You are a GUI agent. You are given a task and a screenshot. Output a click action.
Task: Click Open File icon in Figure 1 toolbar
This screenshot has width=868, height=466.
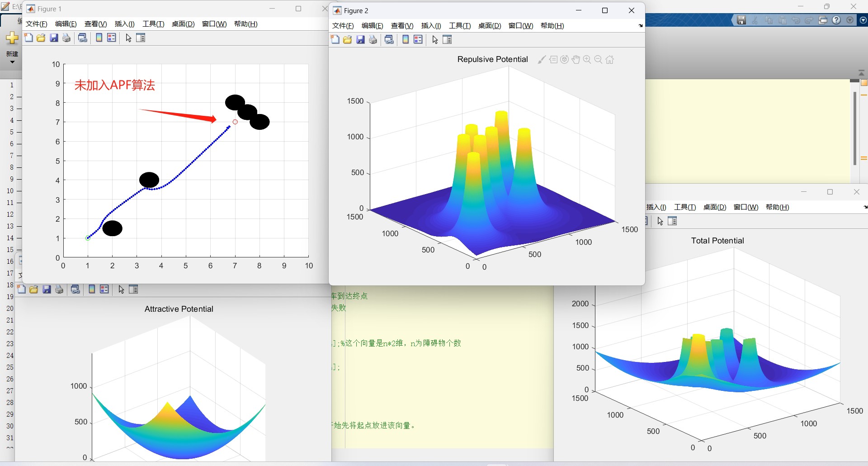click(x=41, y=38)
